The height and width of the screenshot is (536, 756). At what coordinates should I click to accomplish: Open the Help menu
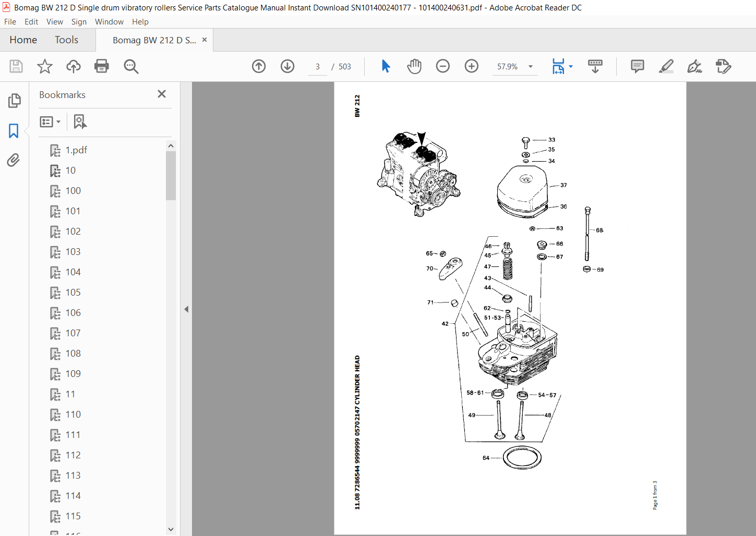(x=140, y=22)
